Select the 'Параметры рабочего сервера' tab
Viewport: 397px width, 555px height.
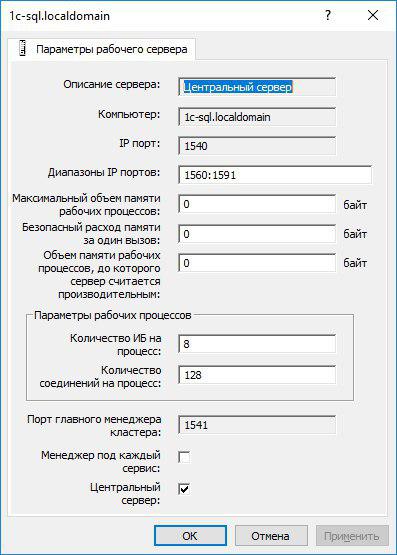[x=101, y=49]
